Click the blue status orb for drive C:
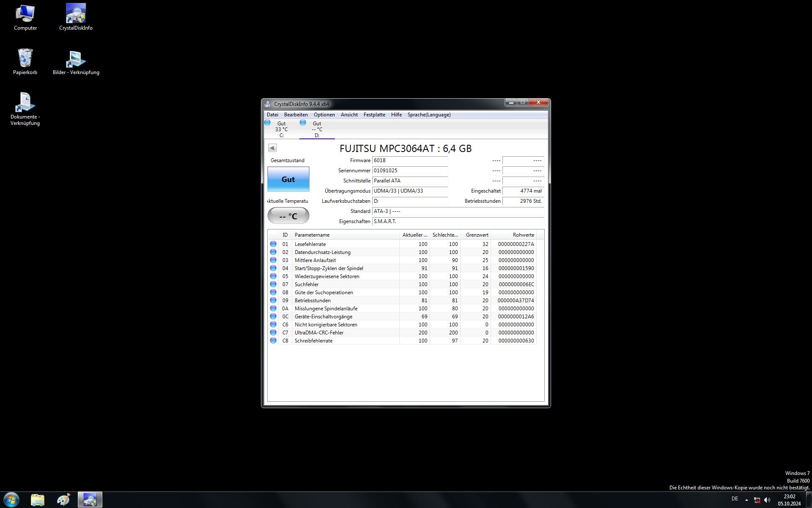This screenshot has width=812, height=508. pyautogui.click(x=267, y=123)
